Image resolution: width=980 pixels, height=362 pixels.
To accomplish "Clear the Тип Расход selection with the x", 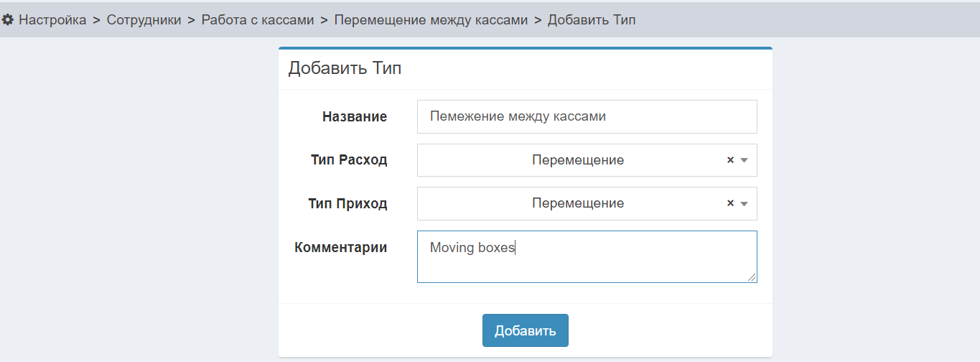I will pos(730,160).
